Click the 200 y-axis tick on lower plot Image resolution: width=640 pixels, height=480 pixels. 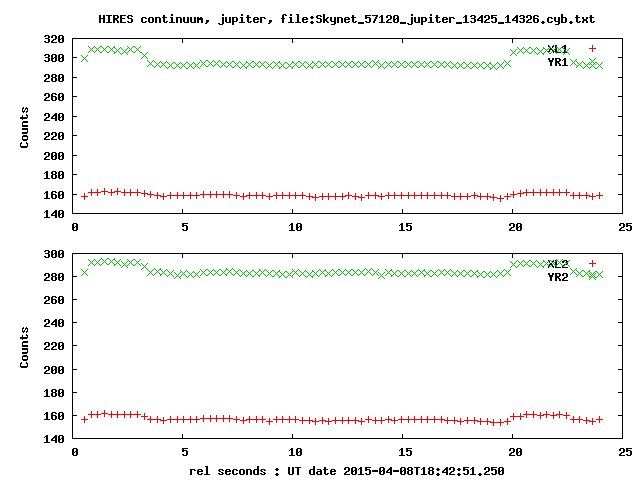(54, 370)
